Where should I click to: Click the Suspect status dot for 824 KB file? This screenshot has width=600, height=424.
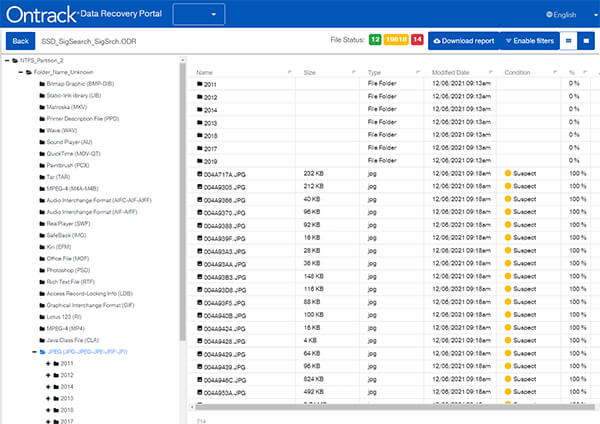click(508, 379)
